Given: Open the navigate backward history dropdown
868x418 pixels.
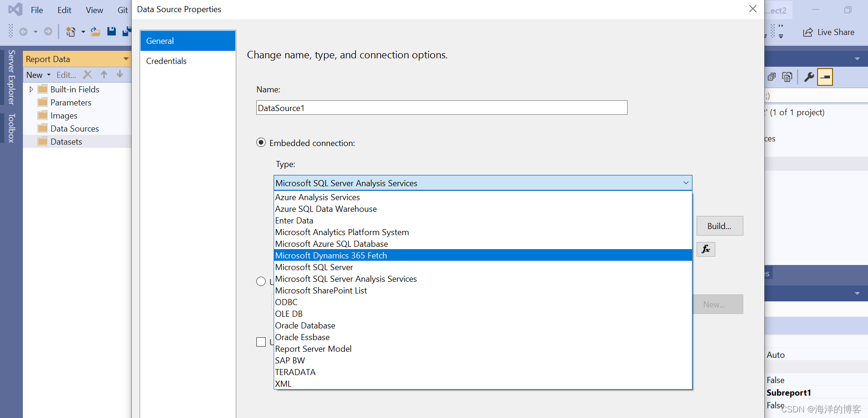Looking at the screenshot, I should 35,32.
